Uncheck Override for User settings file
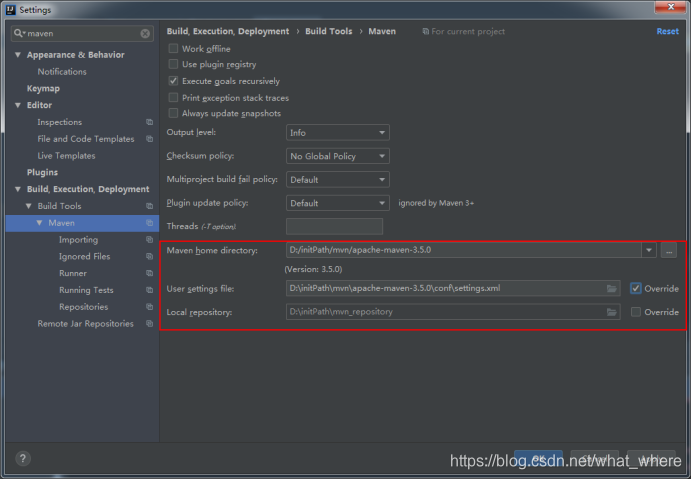 coord(636,289)
